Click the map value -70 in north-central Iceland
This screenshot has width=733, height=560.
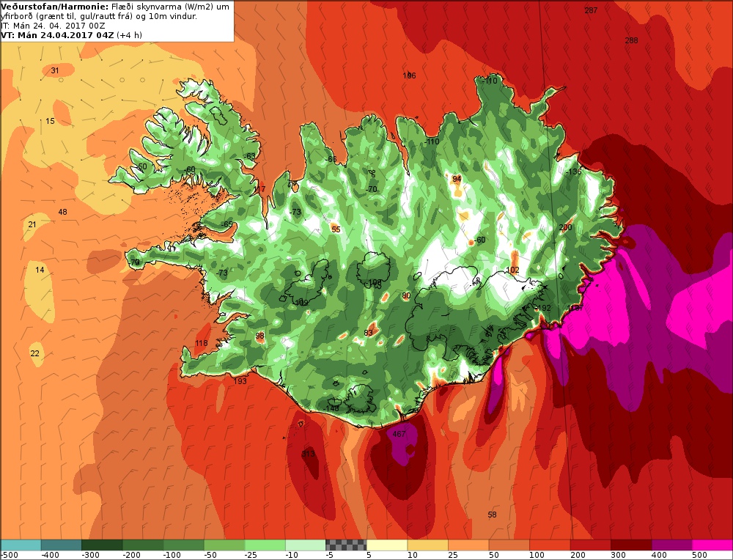click(372, 189)
